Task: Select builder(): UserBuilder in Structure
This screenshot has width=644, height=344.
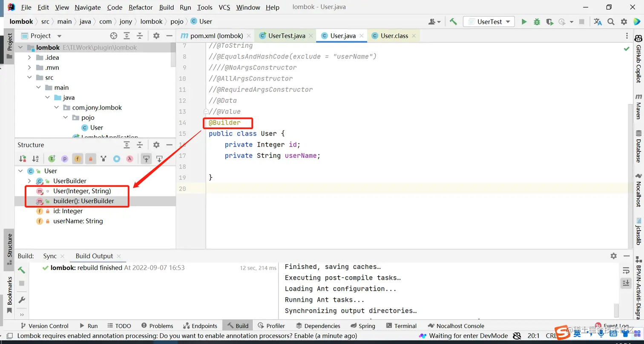Action: pos(83,201)
